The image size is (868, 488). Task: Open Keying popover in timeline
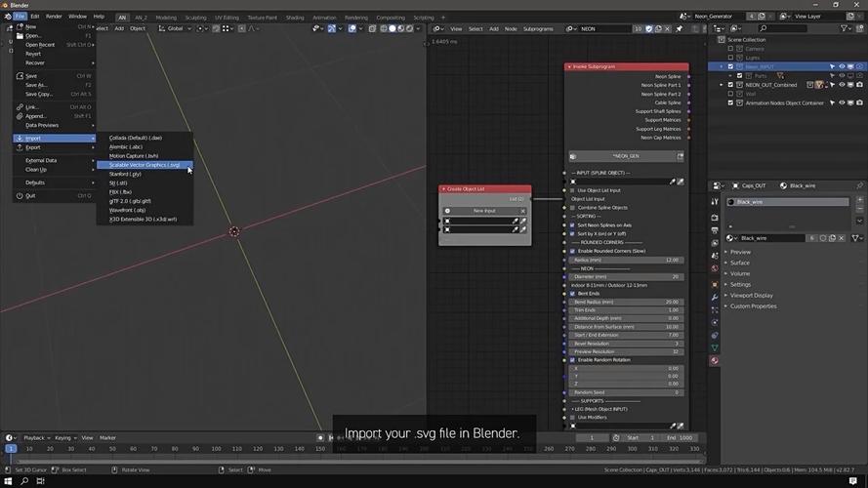(65, 437)
